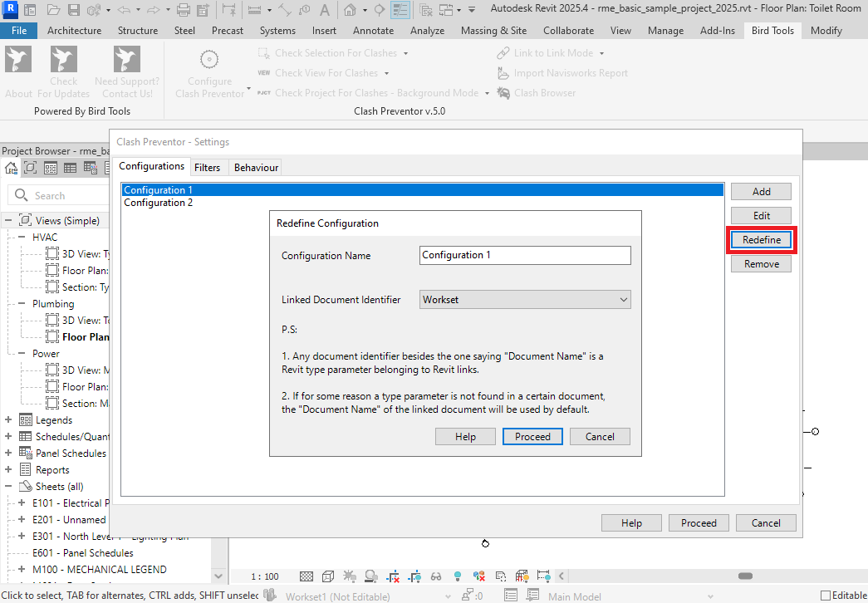Open the Collaborate ribbon tab

568,31
